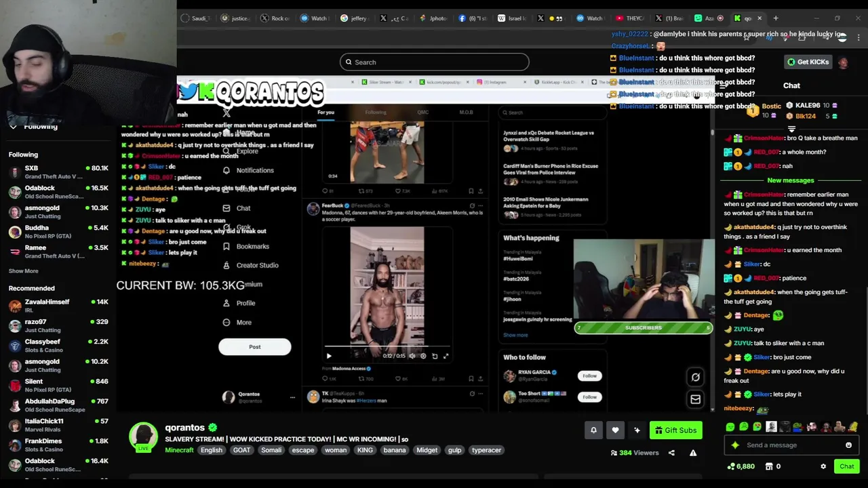Expand Show more under What's happening
The width and height of the screenshot is (868, 488).
click(515, 335)
